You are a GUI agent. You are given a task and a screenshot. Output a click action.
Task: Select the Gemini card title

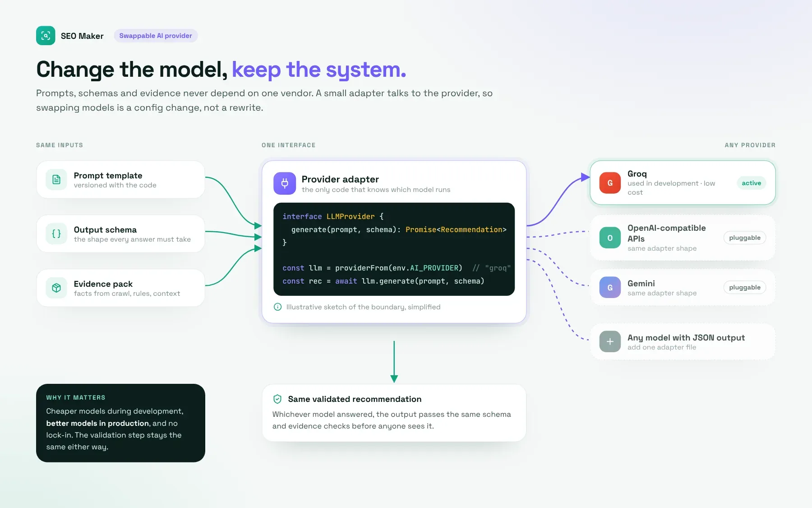[641, 284]
